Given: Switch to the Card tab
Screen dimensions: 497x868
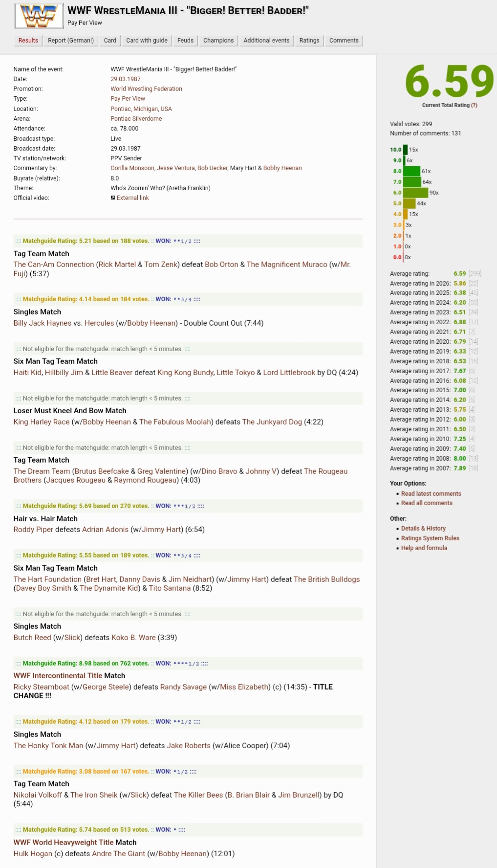Looking at the screenshot, I should 110,41.
